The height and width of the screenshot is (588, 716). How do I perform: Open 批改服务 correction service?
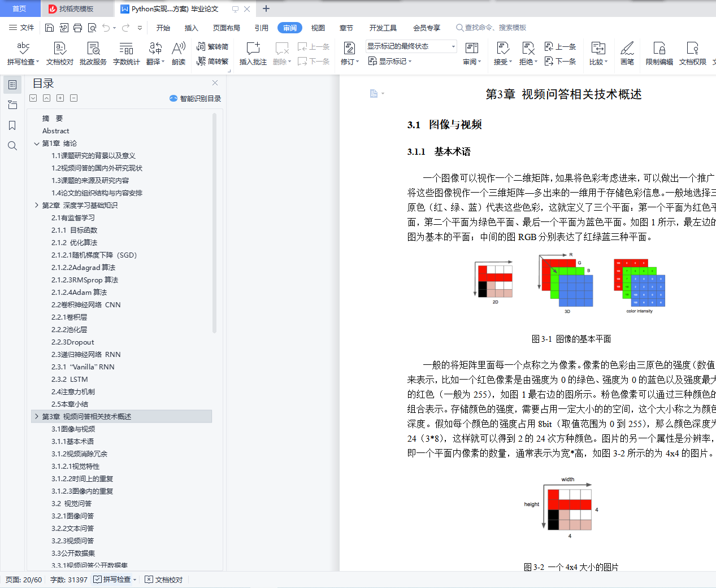pyautogui.click(x=93, y=54)
